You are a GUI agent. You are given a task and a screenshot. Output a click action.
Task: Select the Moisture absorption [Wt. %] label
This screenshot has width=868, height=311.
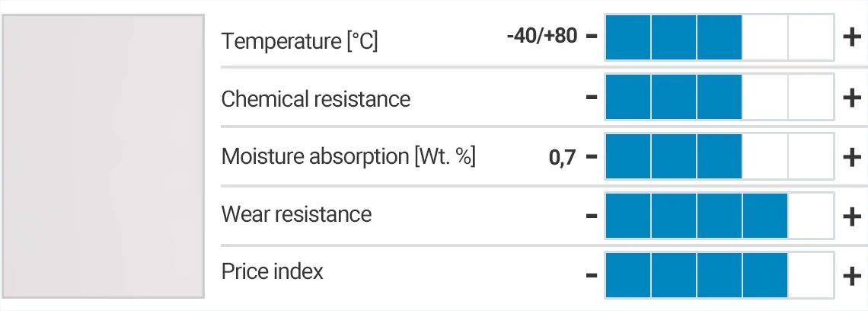pos(348,157)
